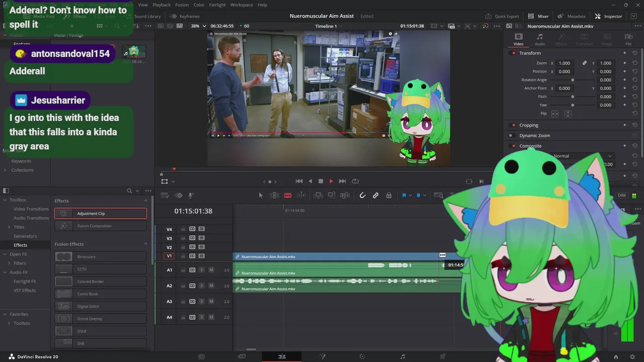Image resolution: width=644 pixels, height=362 pixels.
Task: Click the Zoom X value field
Action: tap(565, 63)
